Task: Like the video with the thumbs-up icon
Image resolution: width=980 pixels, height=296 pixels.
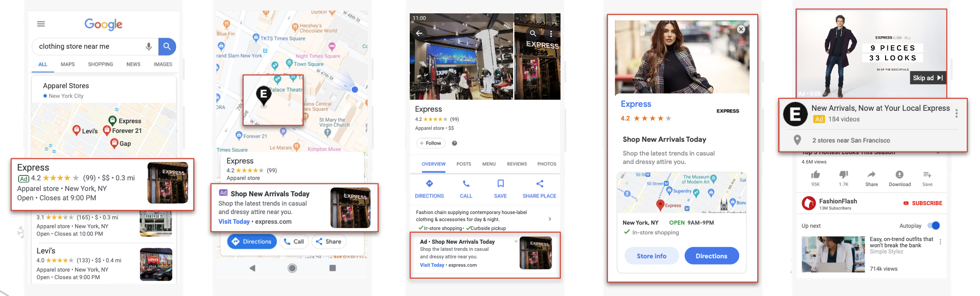Action: pos(815,175)
